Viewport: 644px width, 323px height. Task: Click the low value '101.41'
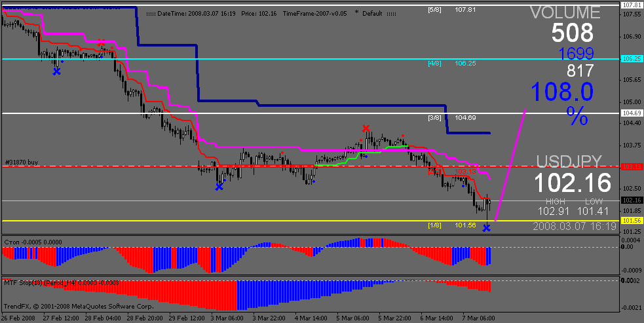pyautogui.click(x=594, y=211)
